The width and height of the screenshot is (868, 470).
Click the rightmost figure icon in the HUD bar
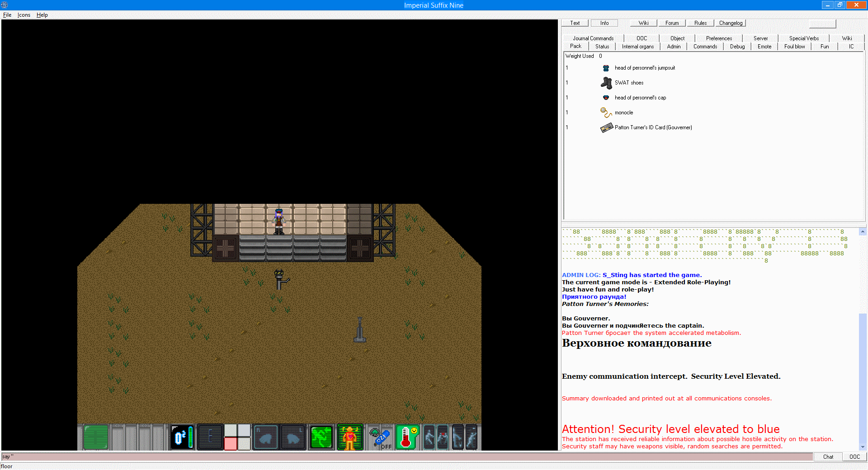[x=471, y=437]
